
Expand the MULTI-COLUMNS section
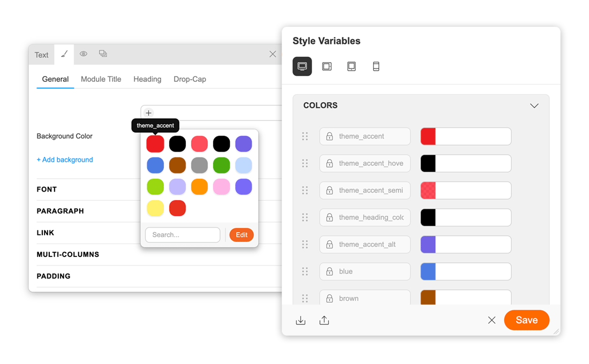pyautogui.click(x=68, y=255)
